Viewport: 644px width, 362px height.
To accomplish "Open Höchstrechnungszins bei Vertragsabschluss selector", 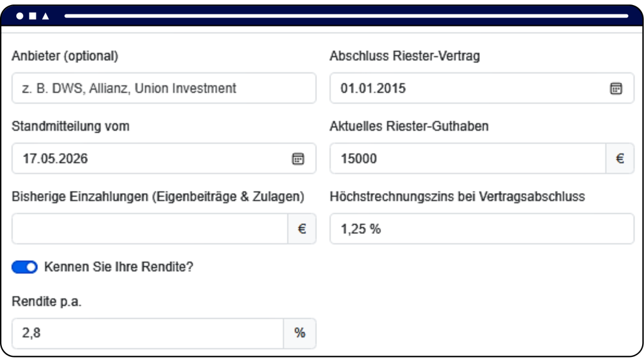I will click(x=482, y=229).
